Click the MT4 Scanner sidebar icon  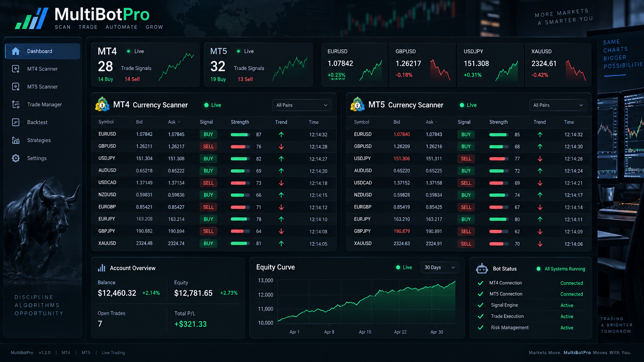pyautogui.click(x=16, y=69)
